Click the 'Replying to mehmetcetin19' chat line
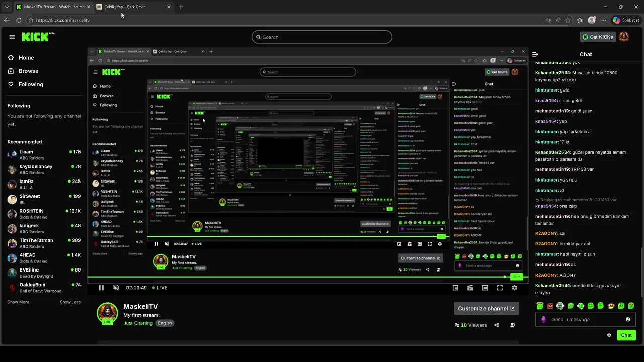Screen dimensions: 644x362 [576, 200]
